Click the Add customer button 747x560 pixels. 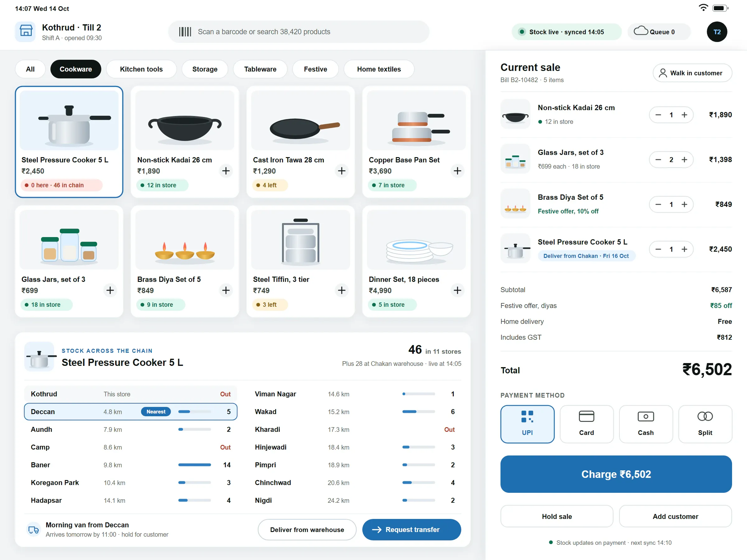[675, 516]
